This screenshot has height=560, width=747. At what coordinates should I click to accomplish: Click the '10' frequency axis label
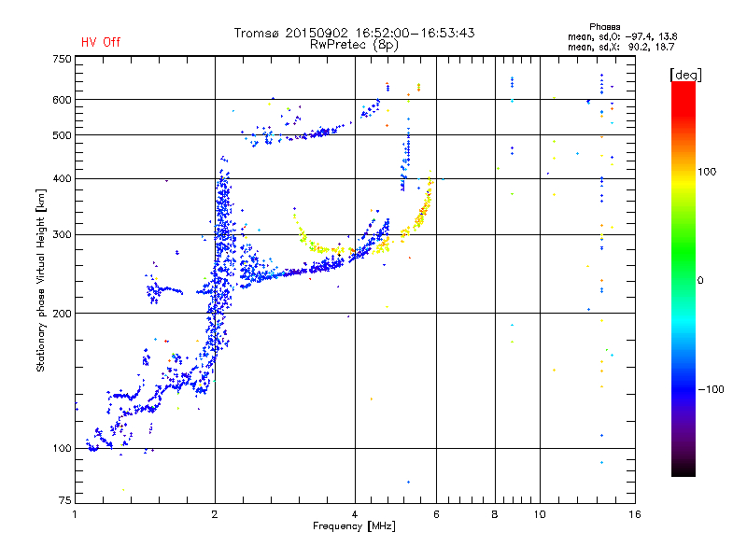pyautogui.click(x=540, y=514)
